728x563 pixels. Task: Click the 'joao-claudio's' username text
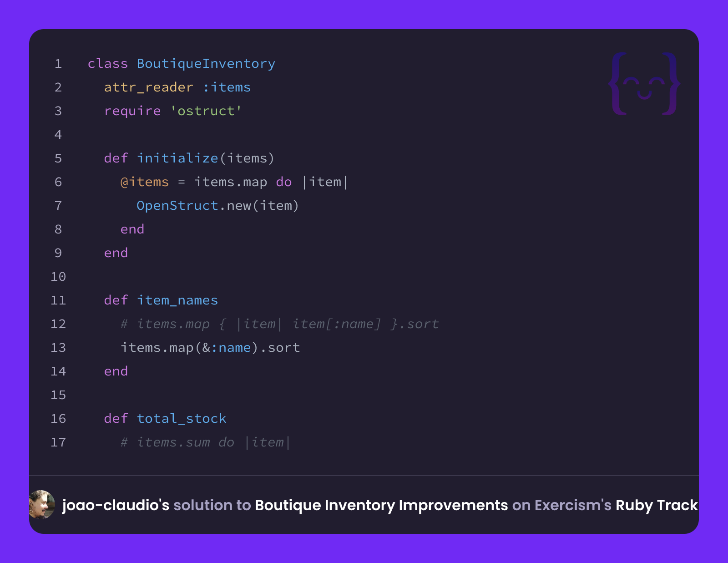(116, 505)
